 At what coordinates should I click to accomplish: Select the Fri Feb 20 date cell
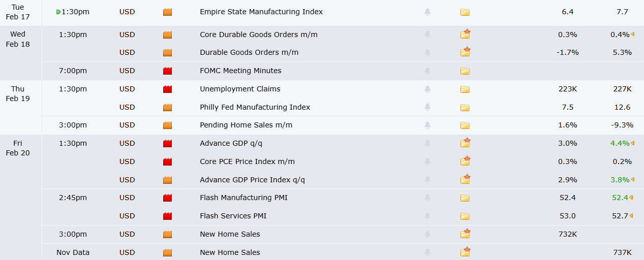coord(18,148)
